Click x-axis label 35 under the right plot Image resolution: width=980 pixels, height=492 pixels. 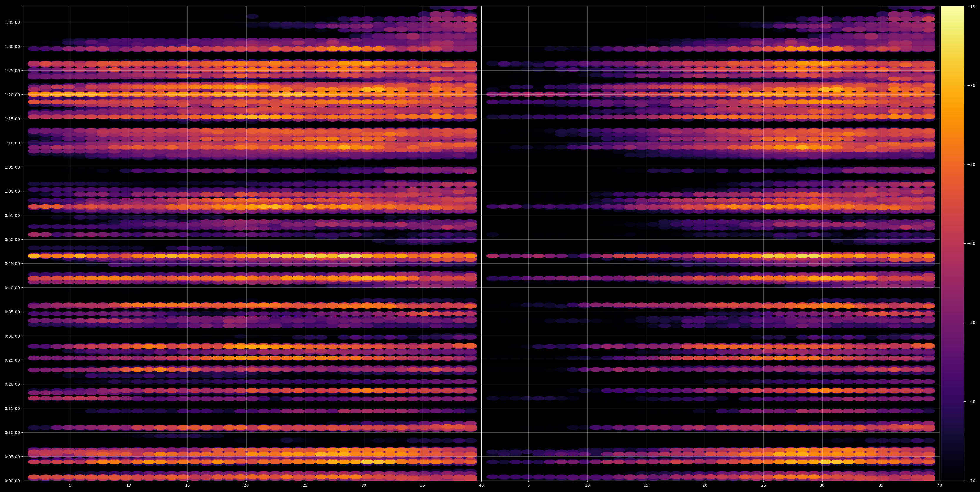pos(881,486)
